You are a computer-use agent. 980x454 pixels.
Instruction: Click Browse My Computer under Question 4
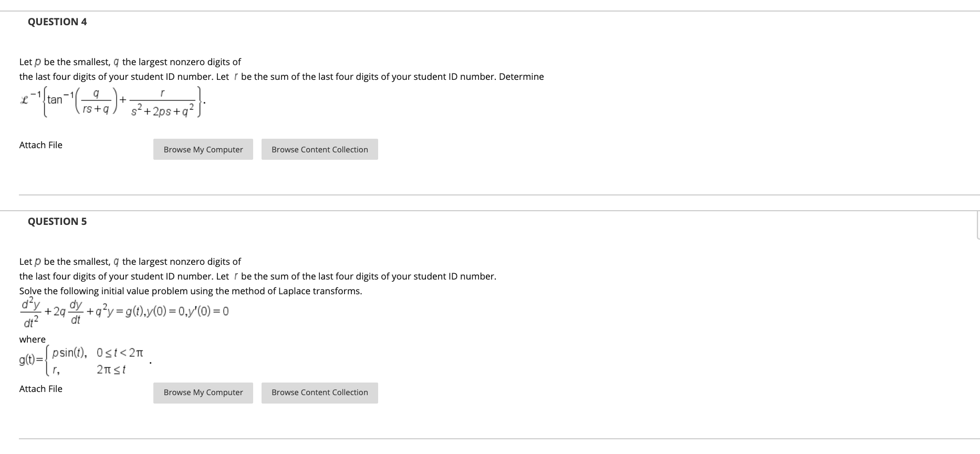(x=203, y=149)
